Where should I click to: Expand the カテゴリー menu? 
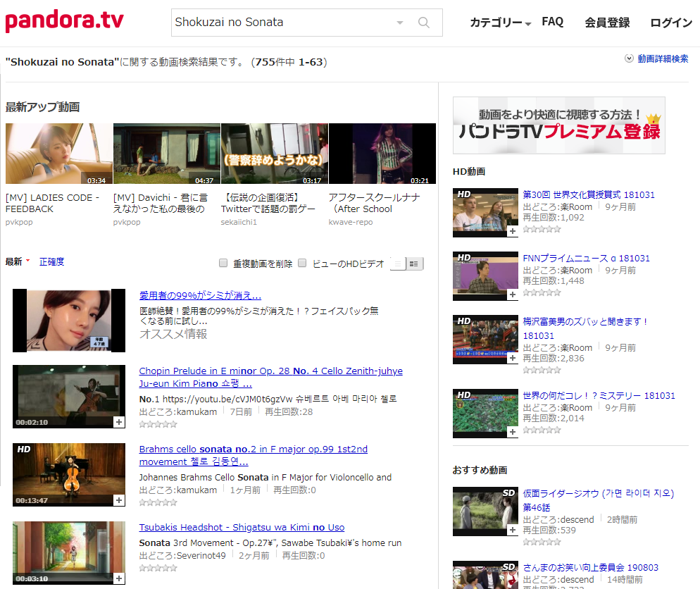(x=500, y=23)
